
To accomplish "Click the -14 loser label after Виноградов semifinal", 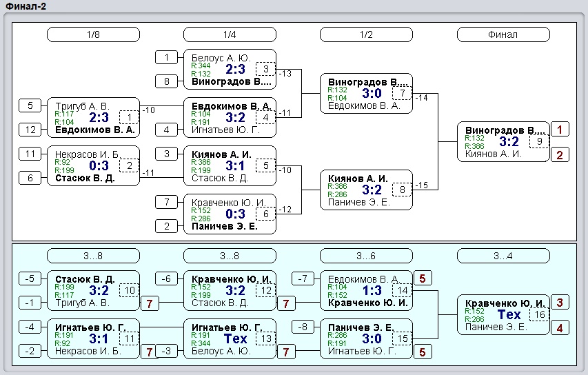I will tap(421, 98).
